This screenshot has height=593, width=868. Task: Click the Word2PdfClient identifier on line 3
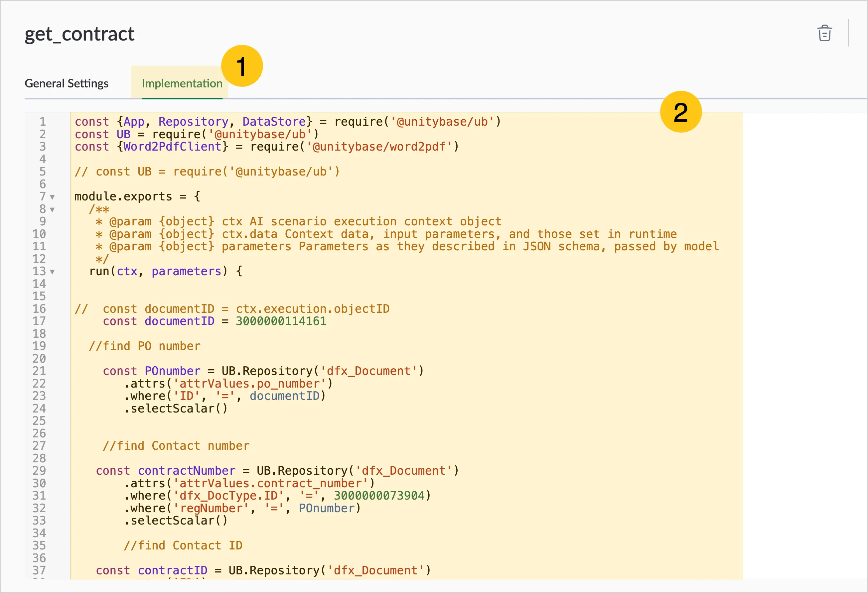coord(172,147)
